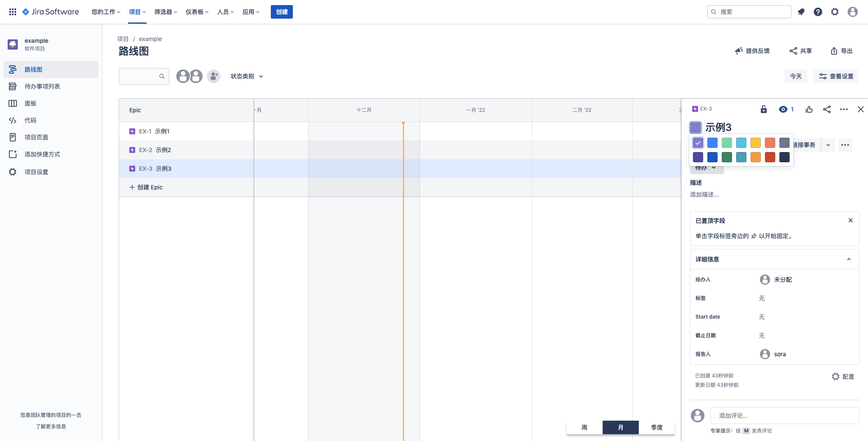
Task: Open the People menu
Action: pyautogui.click(x=225, y=12)
